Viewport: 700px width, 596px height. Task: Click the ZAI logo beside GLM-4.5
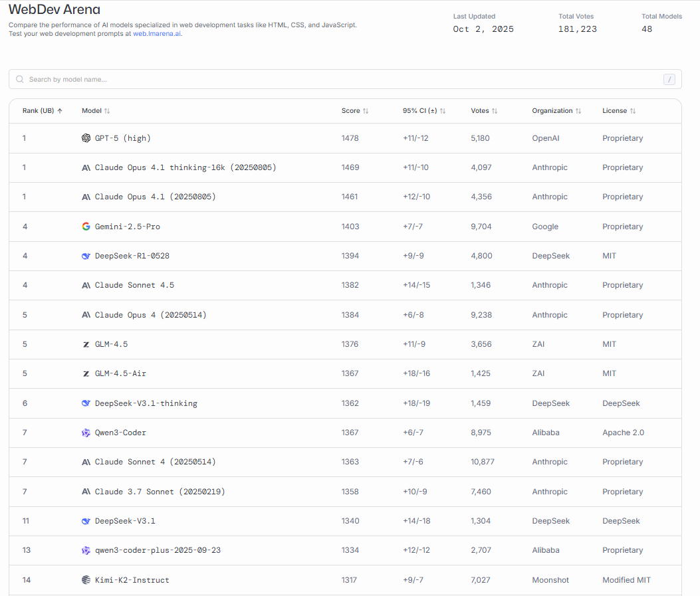coord(86,344)
